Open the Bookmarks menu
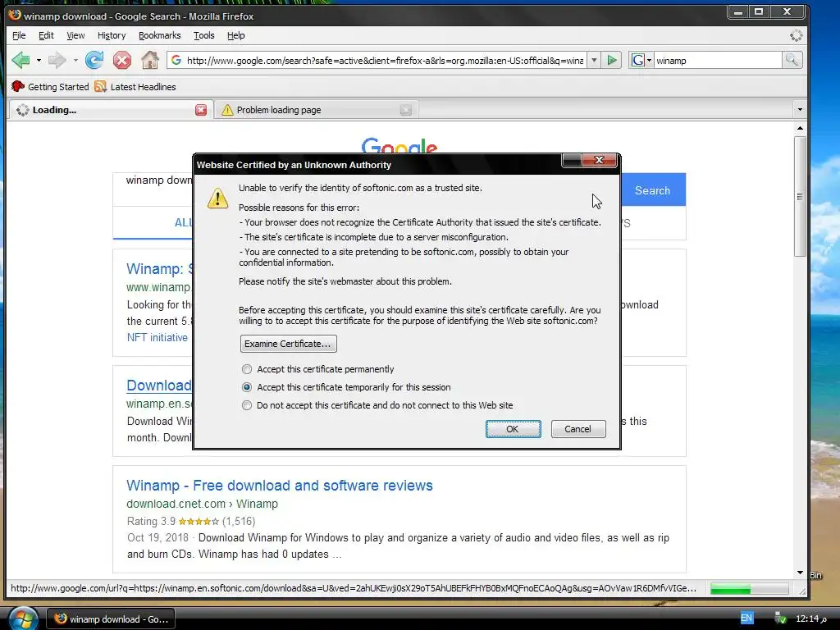This screenshot has height=630, width=840. tap(160, 35)
